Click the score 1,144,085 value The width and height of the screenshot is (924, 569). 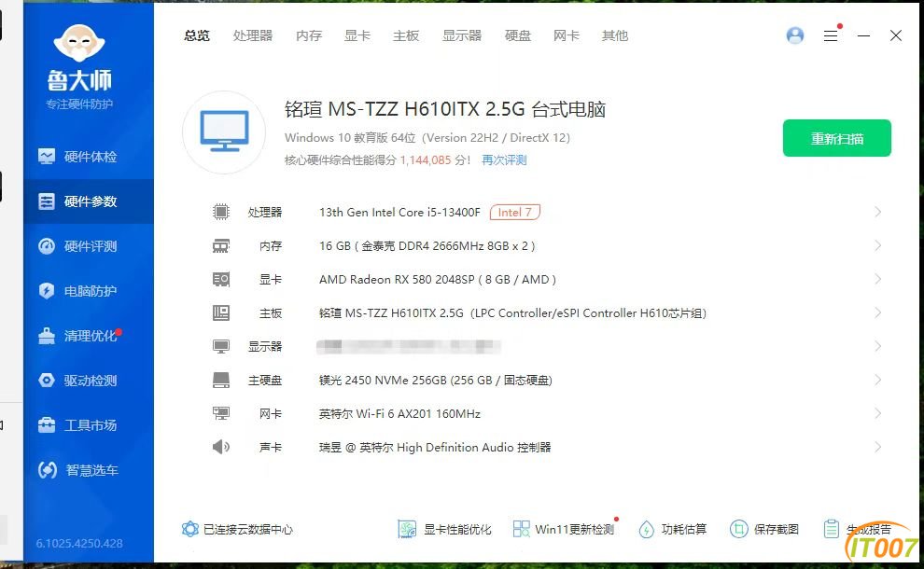426,160
